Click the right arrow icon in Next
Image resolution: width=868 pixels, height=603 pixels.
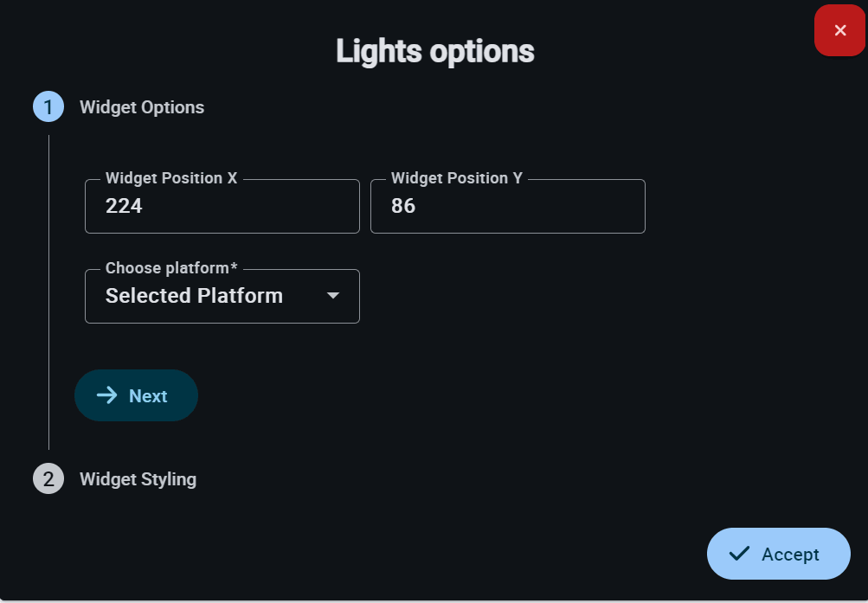click(107, 395)
